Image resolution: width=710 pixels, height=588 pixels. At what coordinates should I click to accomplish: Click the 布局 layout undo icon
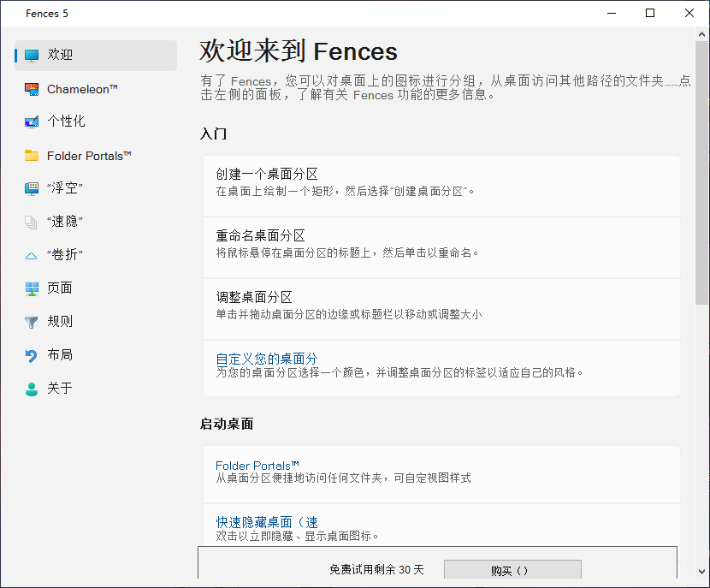32,355
